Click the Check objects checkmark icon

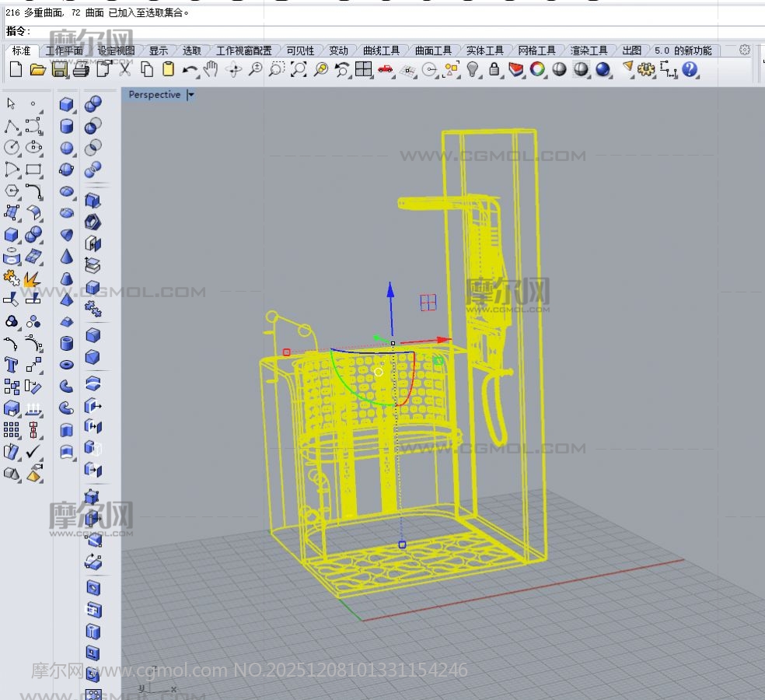[33, 451]
